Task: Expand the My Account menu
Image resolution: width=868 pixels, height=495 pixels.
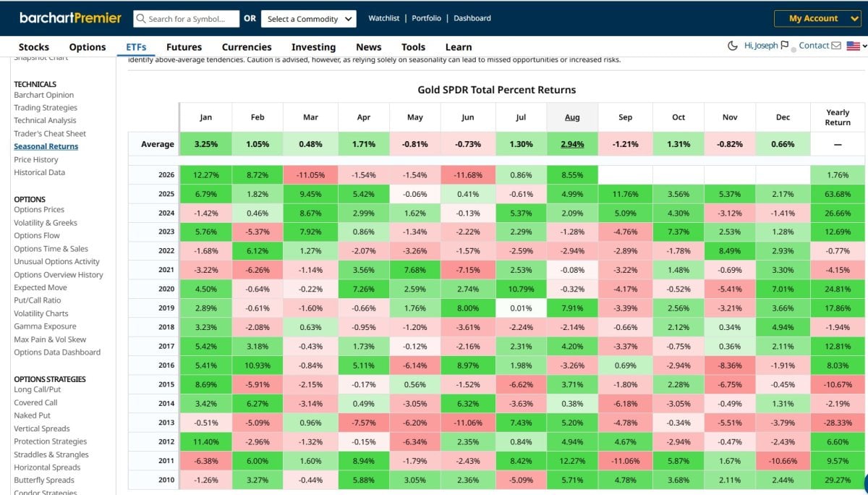Action: tap(817, 18)
